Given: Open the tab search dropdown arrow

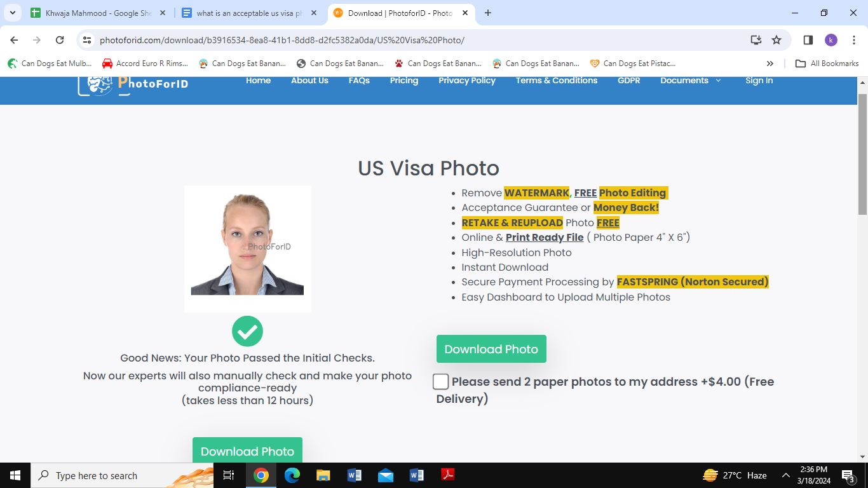Looking at the screenshot, I should tap(12, 13).
